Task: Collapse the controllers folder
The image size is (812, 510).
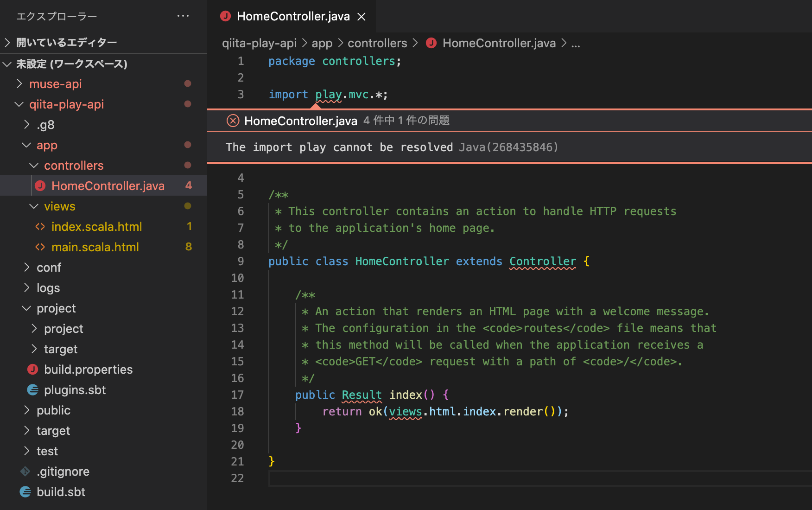Action: coord(34,166)
